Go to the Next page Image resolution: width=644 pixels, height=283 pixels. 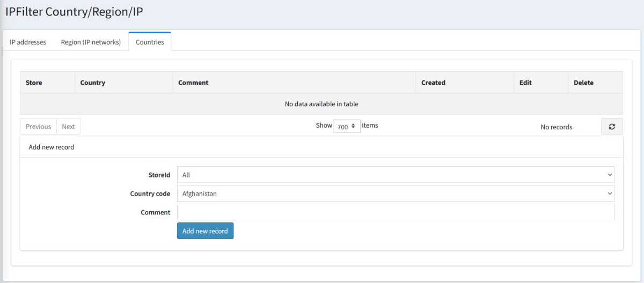point(68,126)
